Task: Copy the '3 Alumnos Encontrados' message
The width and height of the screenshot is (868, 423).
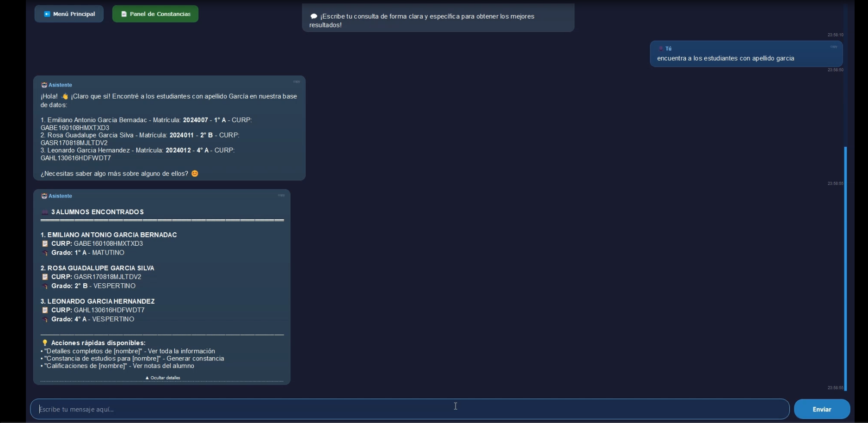Action: [281, 195]
